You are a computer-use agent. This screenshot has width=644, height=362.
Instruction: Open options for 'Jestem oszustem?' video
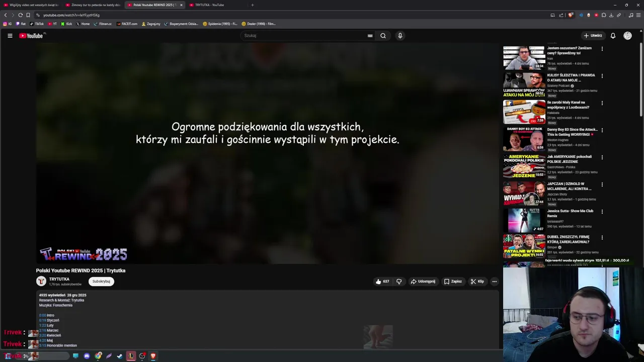pyautogui.click(x=602, y=49)
